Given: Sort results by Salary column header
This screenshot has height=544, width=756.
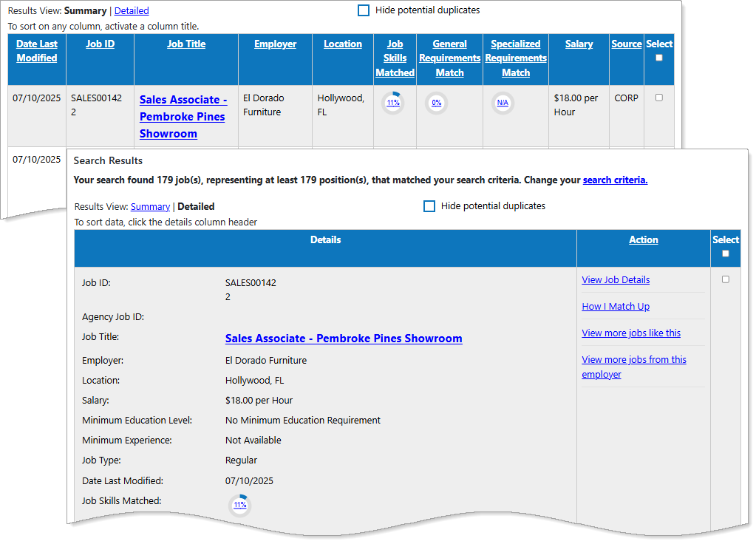Looking at the screenshot, I should 579,44.
